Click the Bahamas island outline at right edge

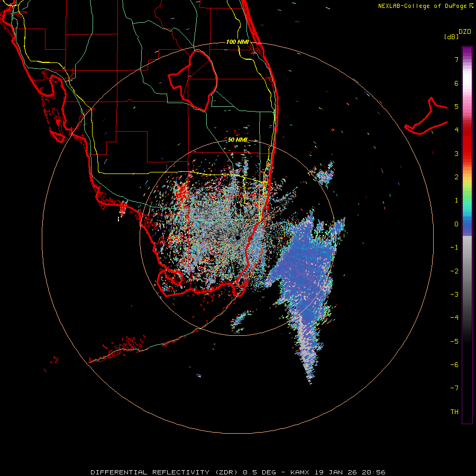(426, 117)
